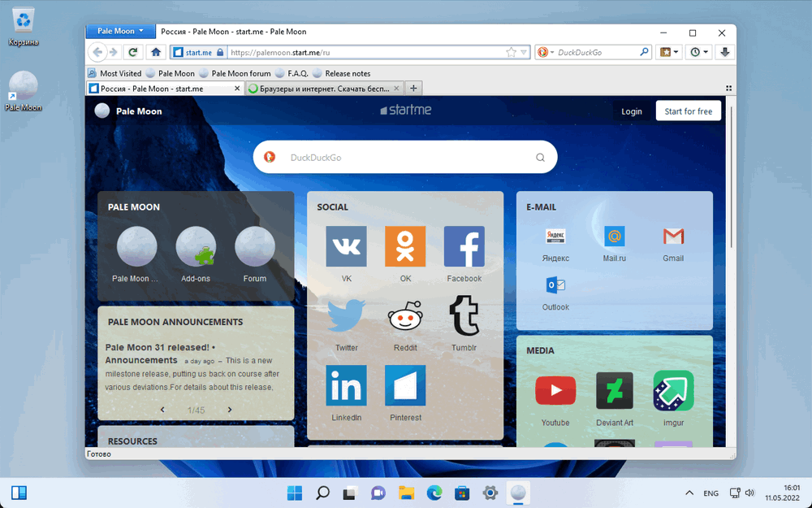The height and width of the screenshot is (508, 812).
Task: Click the start.me site identity button
Action: coord(198,52)
